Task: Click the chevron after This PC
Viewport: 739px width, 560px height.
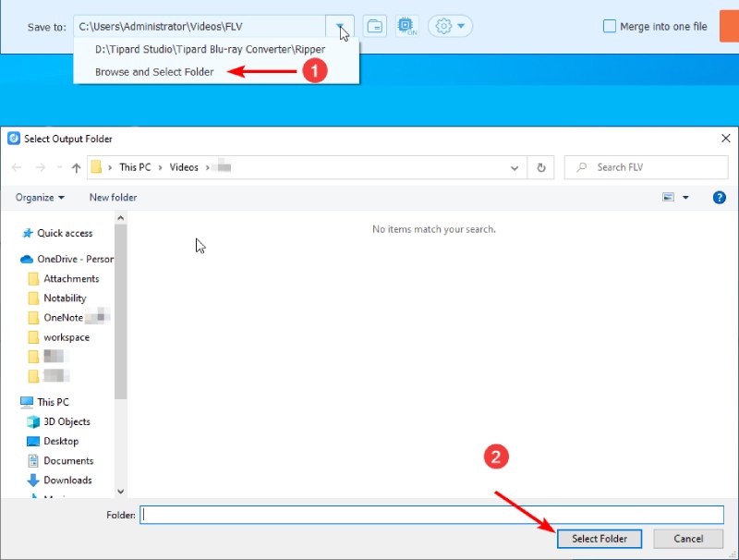Action: pyautogui.click(x=160, y=168)
